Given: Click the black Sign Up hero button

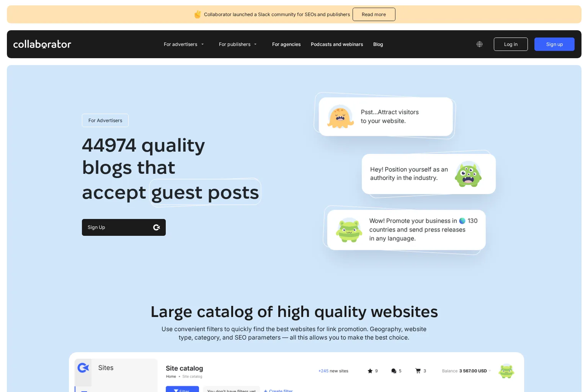Looking at the screenshot, I should (124, 227).
